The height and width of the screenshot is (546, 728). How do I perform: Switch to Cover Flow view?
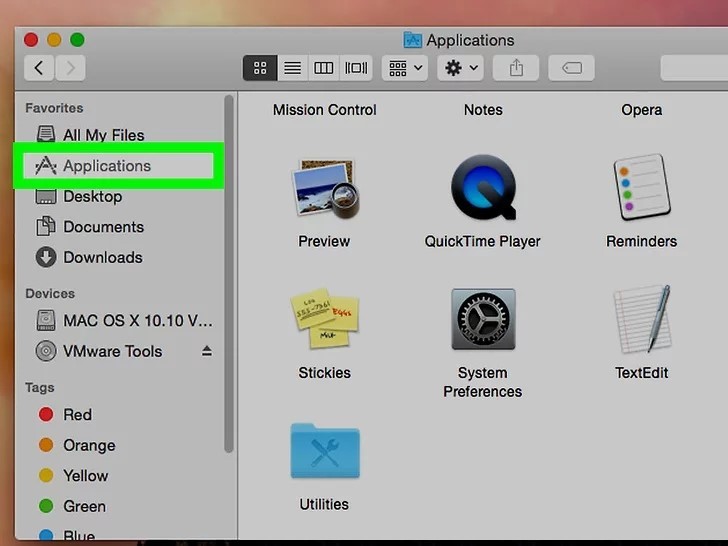(x=356, y=68)
